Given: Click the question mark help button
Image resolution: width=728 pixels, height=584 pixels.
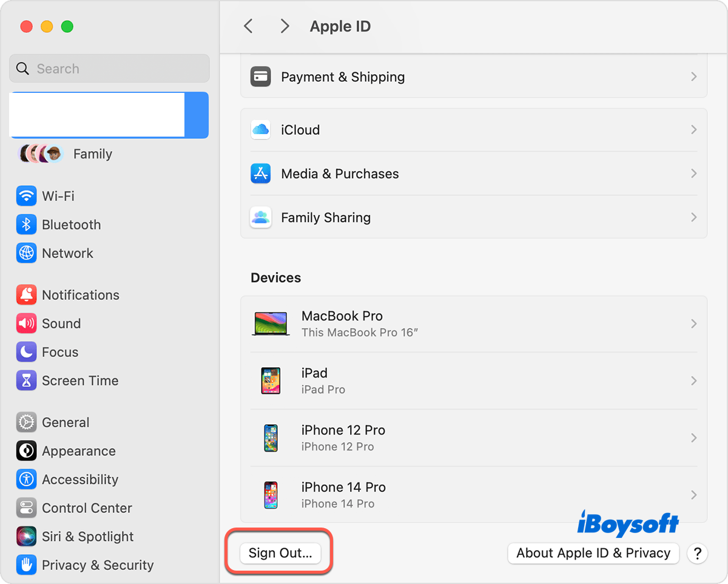Looking at the screenshot, I should click(x=697, y=554).
